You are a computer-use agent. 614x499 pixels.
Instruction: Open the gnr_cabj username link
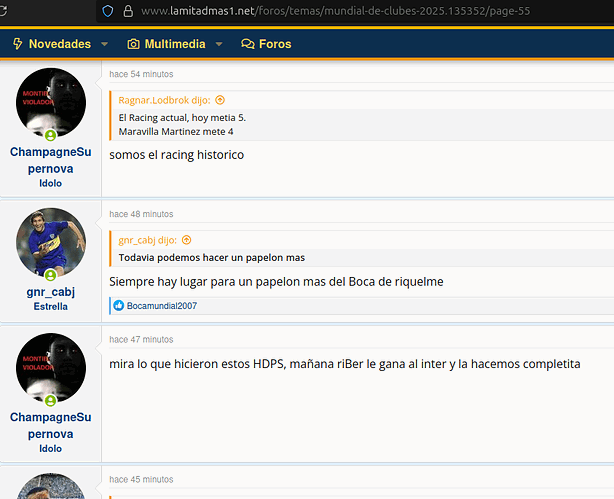(x=51, y=292)
